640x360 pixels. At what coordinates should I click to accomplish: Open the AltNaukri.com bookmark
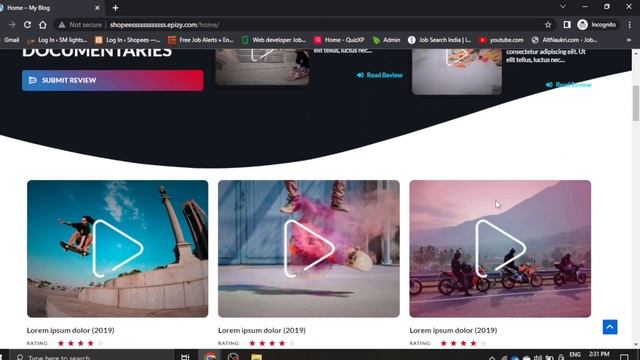pos(564,40)
